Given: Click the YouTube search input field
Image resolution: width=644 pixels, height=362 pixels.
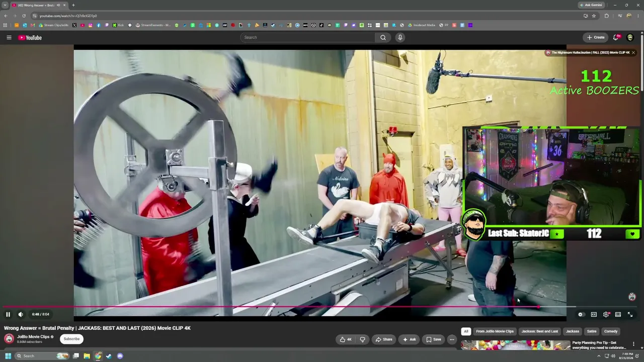Looking at the screenshot, I should click(x=307, y=37).
